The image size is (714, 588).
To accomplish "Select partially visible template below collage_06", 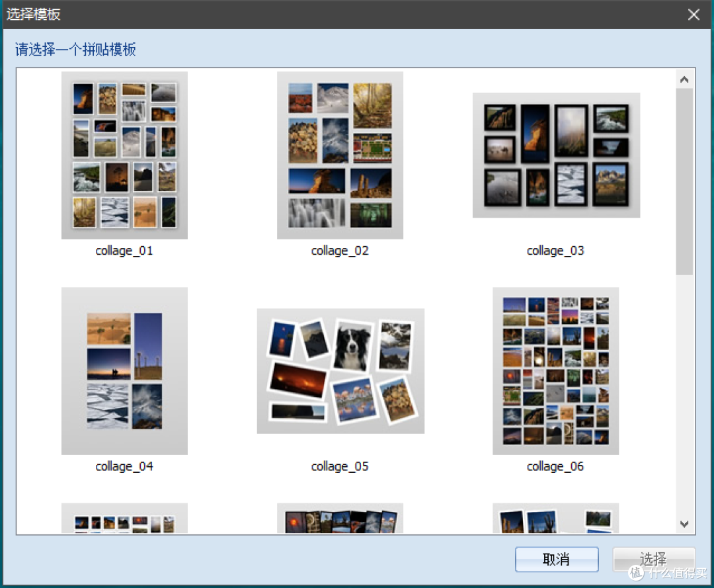I will coord(555,519).
